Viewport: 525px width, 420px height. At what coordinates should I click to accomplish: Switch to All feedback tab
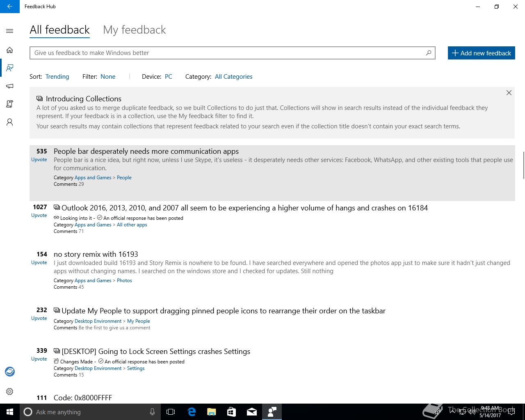(59, 30)
